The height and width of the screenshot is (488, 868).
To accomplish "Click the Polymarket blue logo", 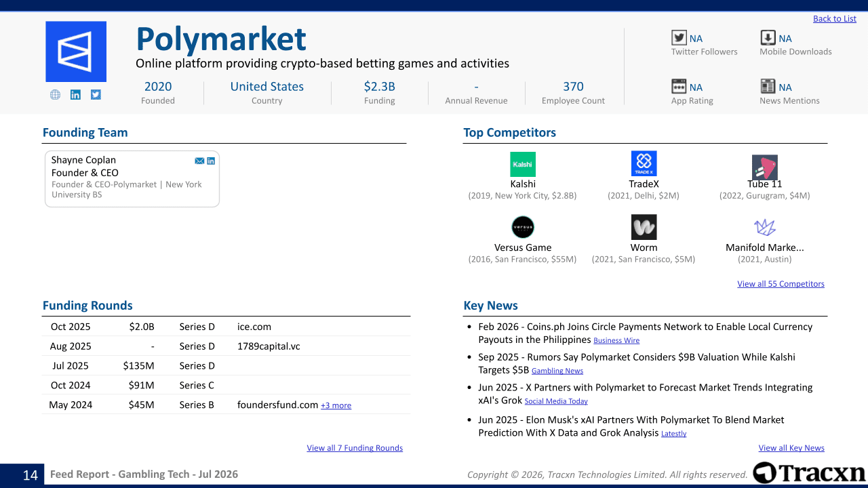I will [76, 52].
